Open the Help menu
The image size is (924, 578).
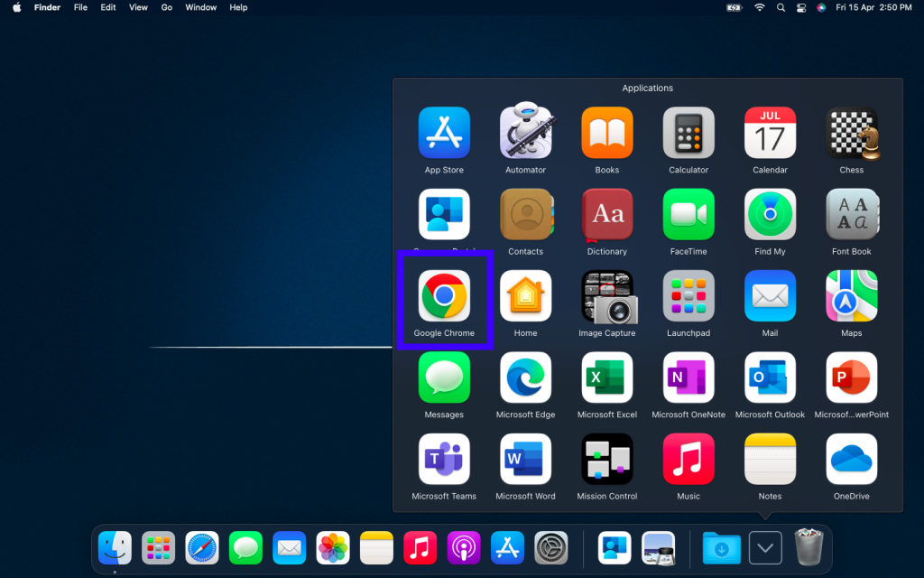(x=238, y=7)
